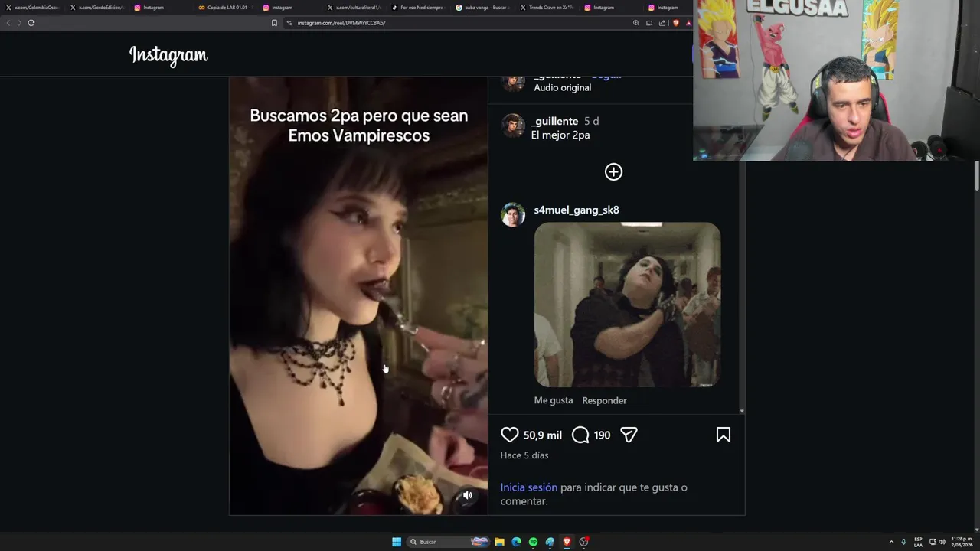
Task: Save the reel with the bookmark icon
Action: (x=723, y=435)
